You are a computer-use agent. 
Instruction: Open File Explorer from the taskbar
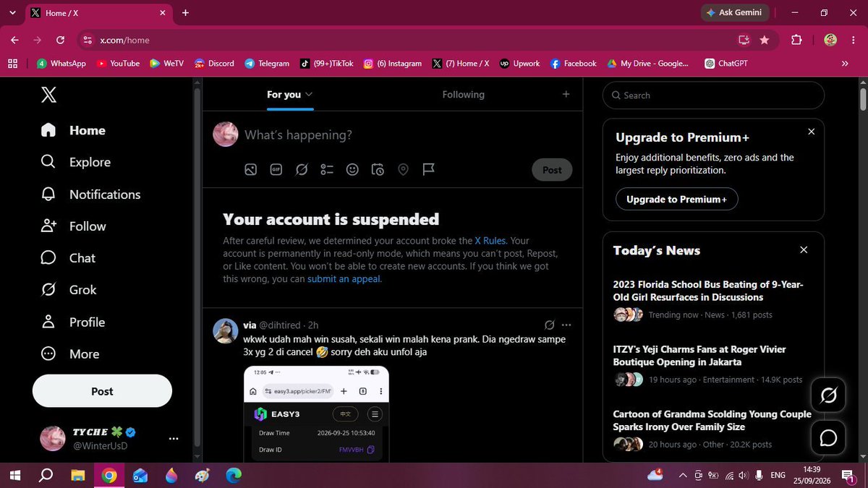pyautogui.click(x=77, y=475)
